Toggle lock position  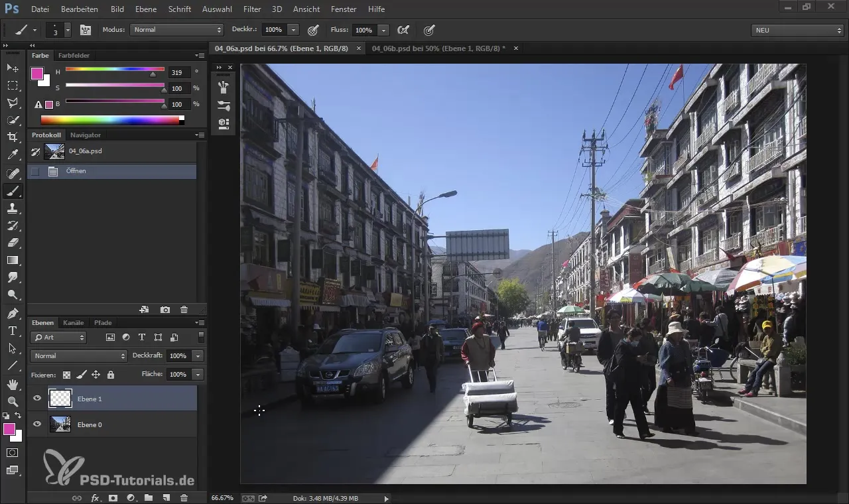coord(96,375)
